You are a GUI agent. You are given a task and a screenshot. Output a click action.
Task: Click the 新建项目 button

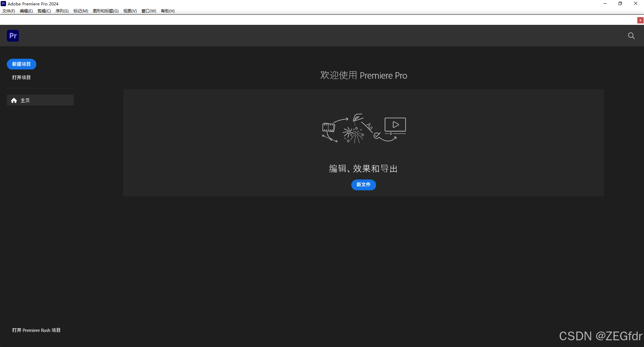pos(21,64)
